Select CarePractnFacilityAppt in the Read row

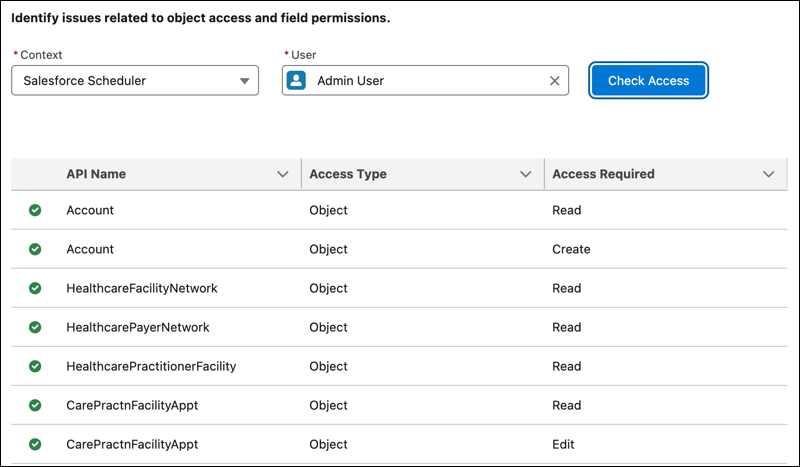click(x=132, y=405)
